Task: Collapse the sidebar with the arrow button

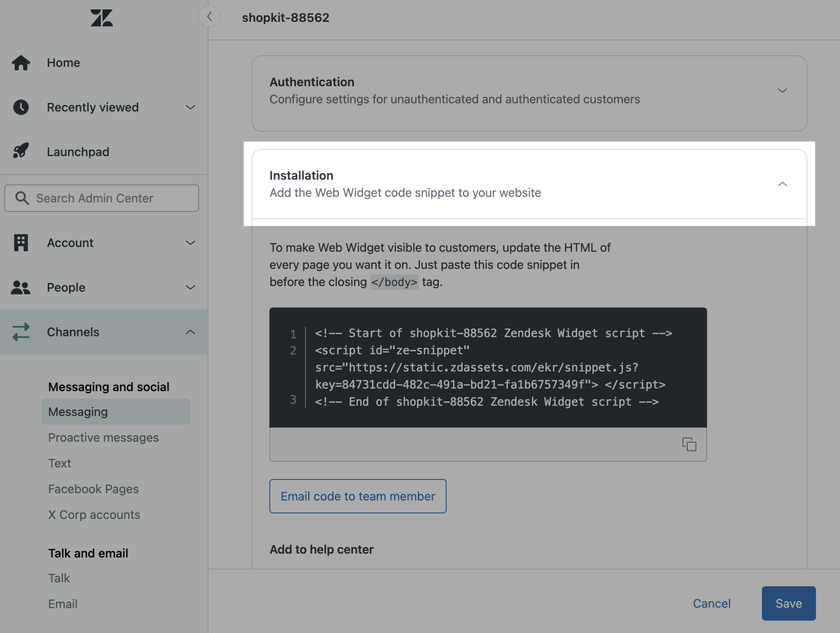Action: pos(209,17)
